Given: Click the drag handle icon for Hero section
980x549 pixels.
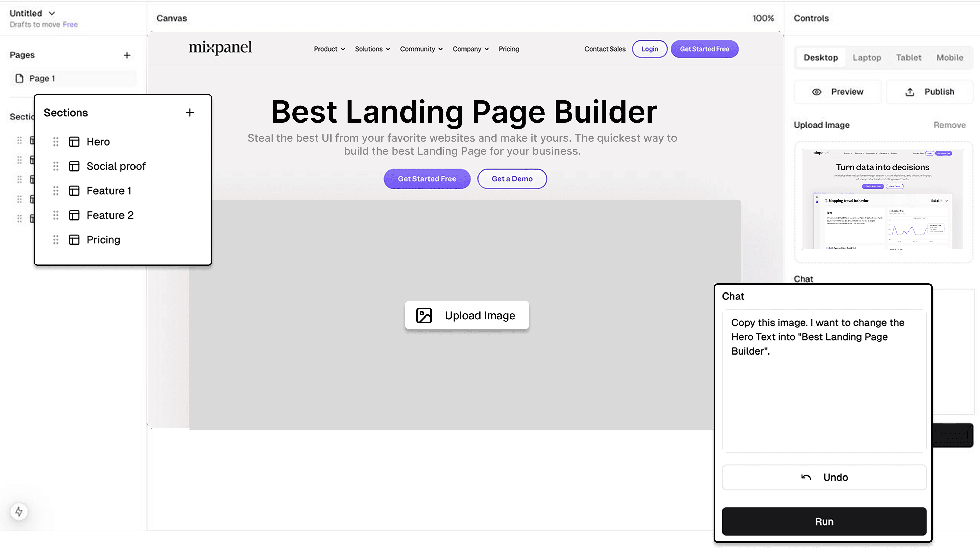Looking at the screenshot, I should coord(55,141).
